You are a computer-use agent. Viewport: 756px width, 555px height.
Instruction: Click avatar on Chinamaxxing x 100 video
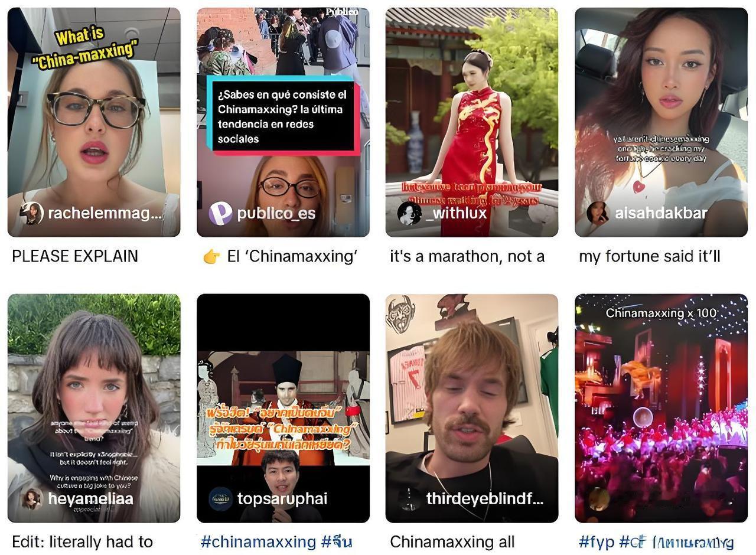(598, 499)
